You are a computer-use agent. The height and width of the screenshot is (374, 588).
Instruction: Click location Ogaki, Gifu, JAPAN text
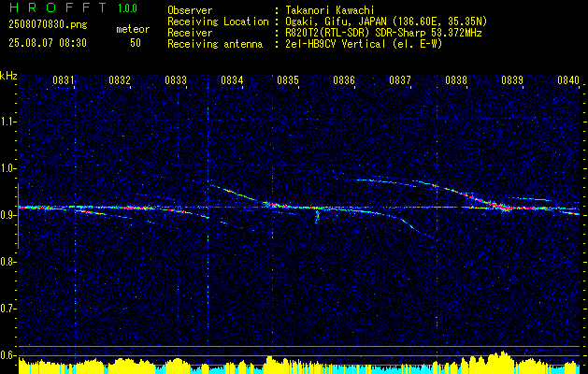pos(386,22)
